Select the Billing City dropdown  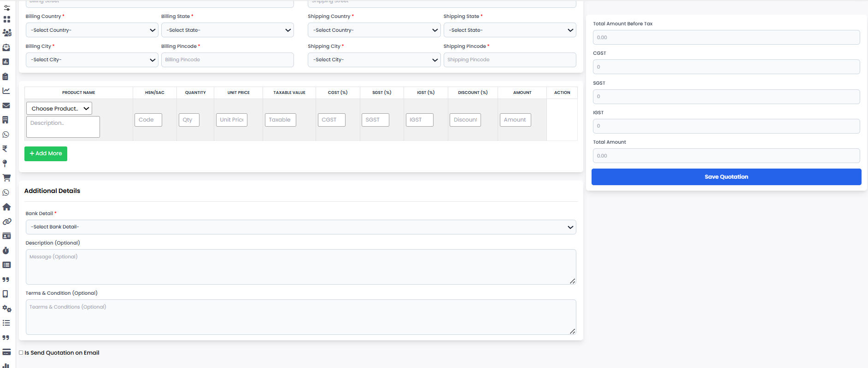tap(92, 60)
